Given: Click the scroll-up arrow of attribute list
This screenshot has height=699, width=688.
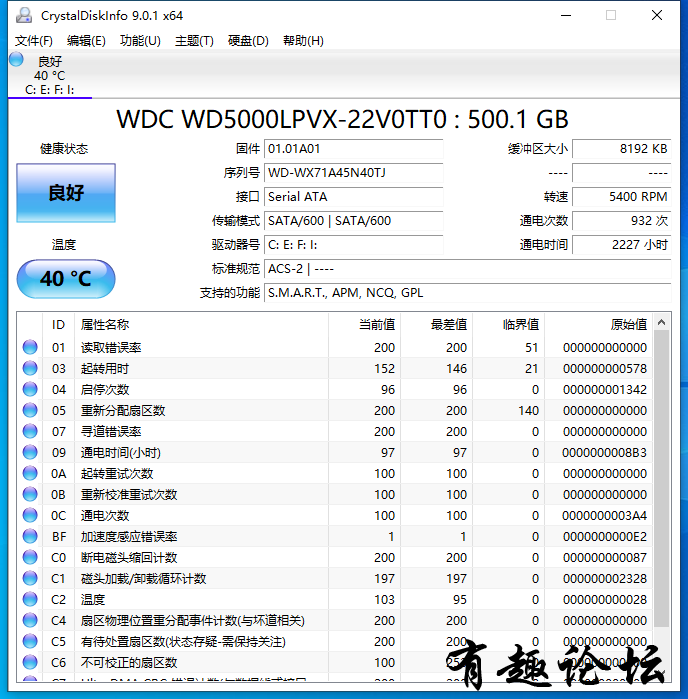Looking at the screenshot, I should (662, 322).
